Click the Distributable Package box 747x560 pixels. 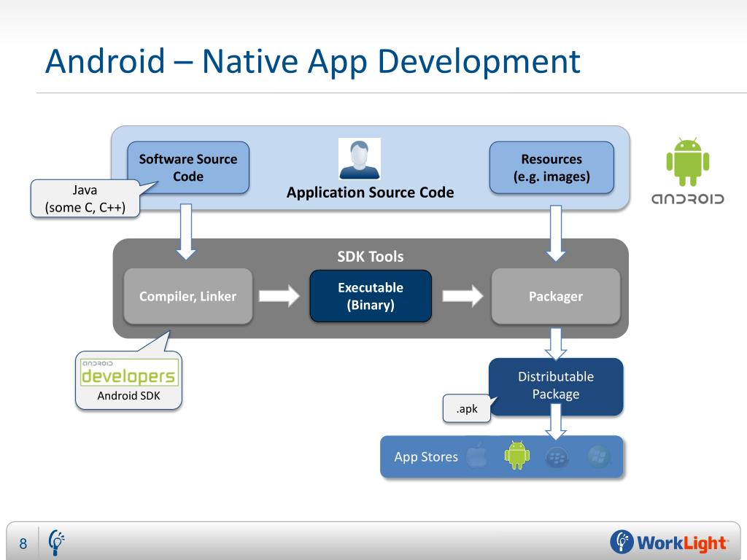tap(556, 386)
